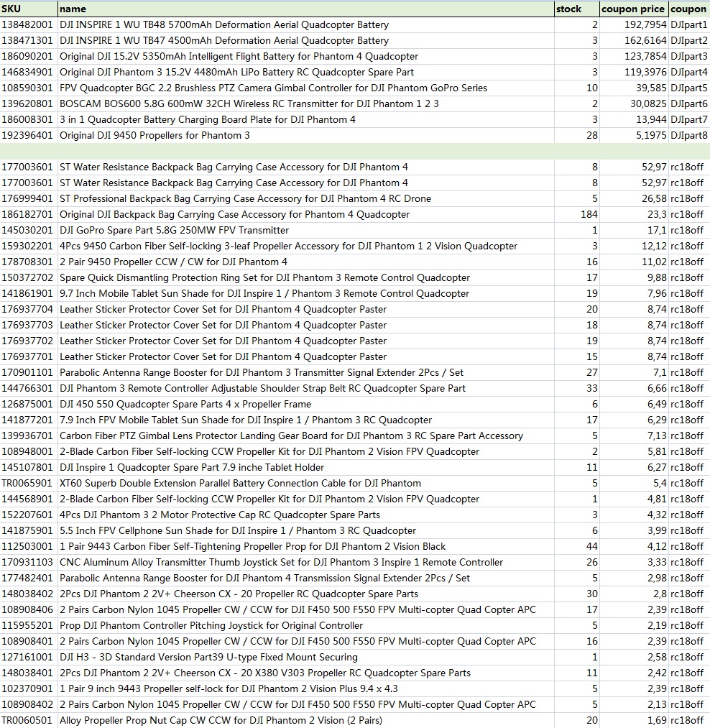The width and height of the screenshot is (710, 728).
Task: Click the SKU column header
Action: (x=29, y=9)
